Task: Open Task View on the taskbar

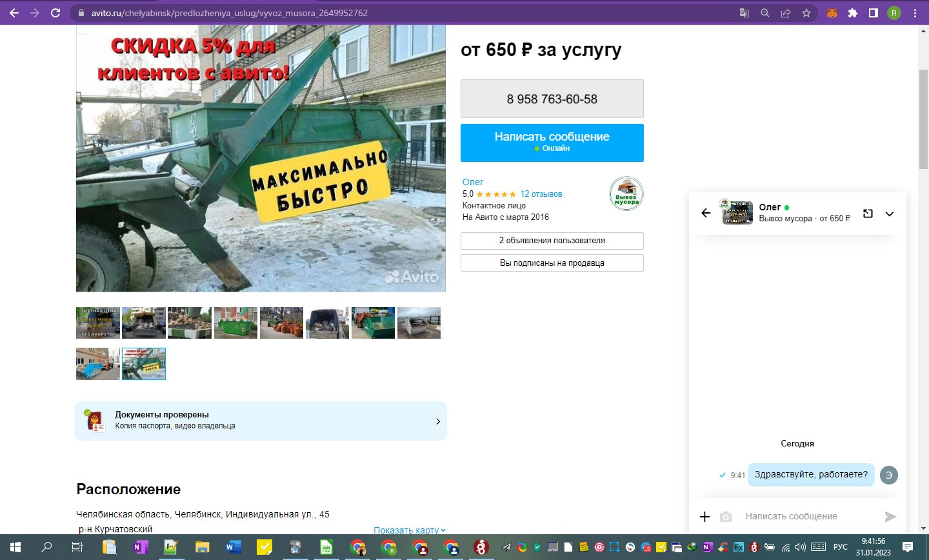Action: point(77,547)
